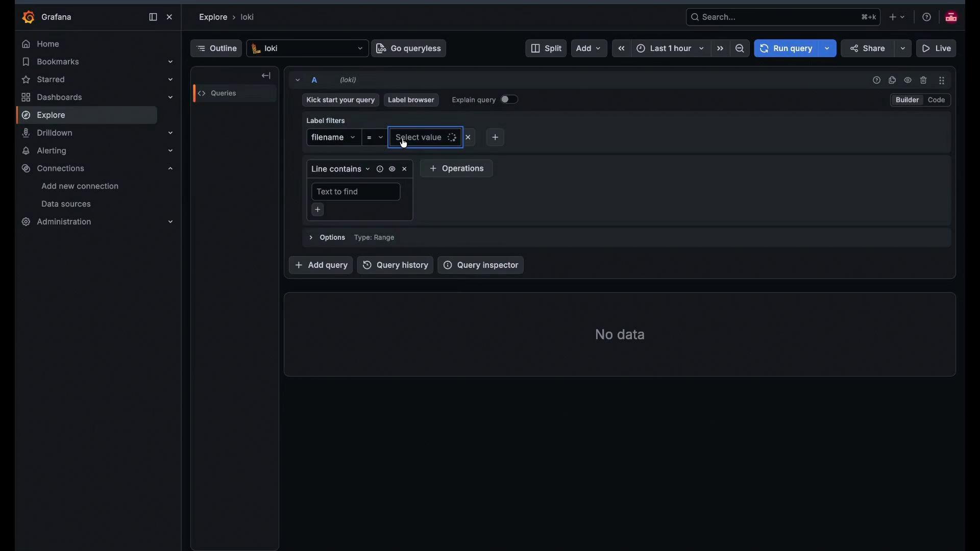The width and height of the screenshot is (980, 551).
Task: Click the Run query button
Action: [x=787, y=48]
